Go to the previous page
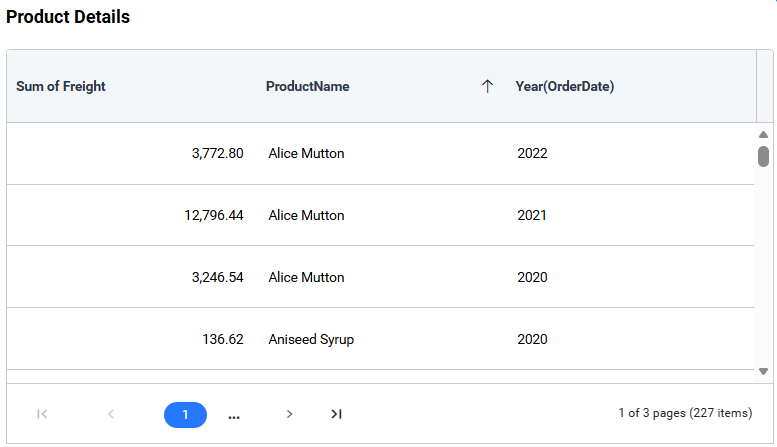Image resolution: width=777 pixels, height=447 pixels. 111,414
